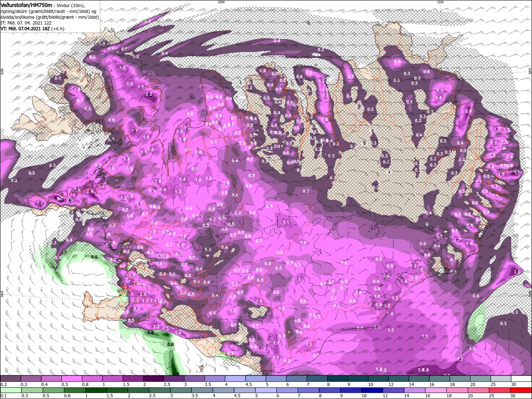Pick the dark mauve 0.2 swatch in purple scale
The image size is (532, 399).
tap(10, 379)
